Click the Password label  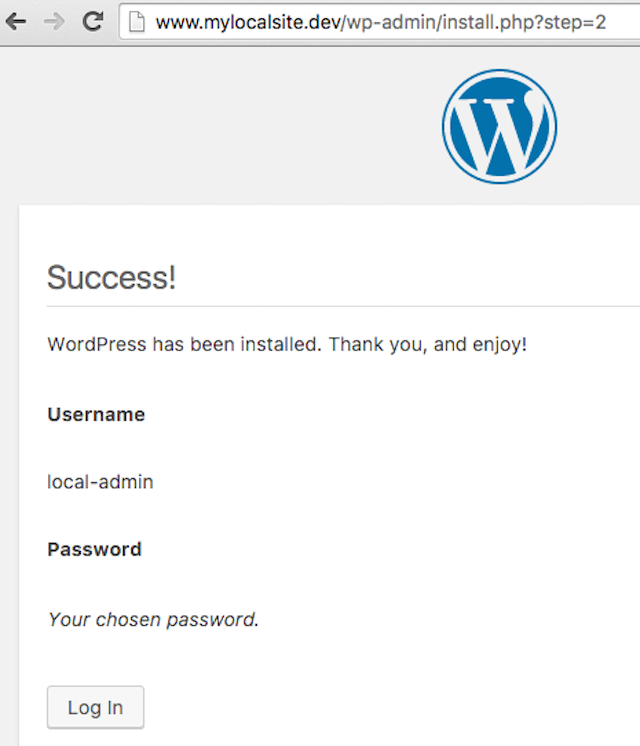tap(94, 549)
